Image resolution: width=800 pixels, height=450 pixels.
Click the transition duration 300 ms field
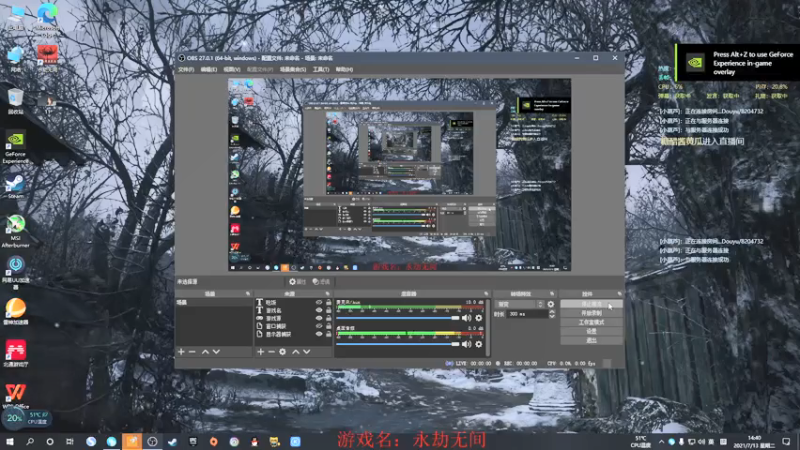pyautogui.click(x=528, y=314)
